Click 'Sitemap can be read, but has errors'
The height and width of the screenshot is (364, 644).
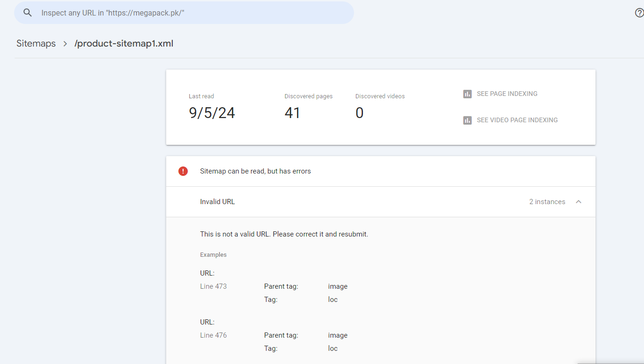pos(256,171)
